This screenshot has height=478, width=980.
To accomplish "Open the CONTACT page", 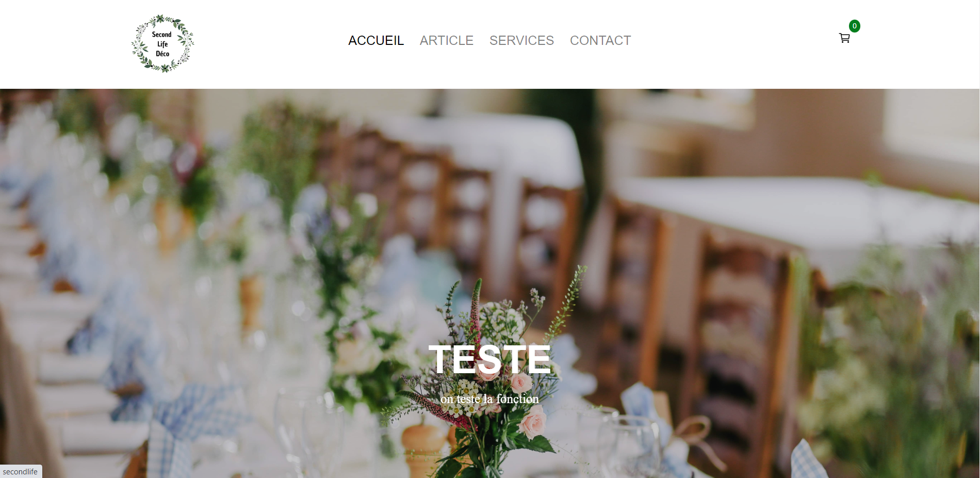I will click(600, 40).
